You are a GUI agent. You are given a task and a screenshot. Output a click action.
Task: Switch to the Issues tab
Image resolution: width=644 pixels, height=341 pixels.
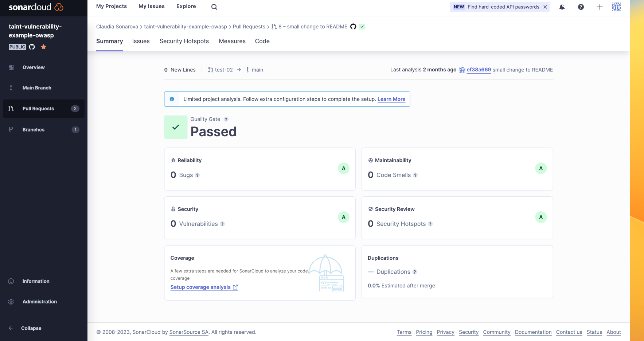pos(141,41)
